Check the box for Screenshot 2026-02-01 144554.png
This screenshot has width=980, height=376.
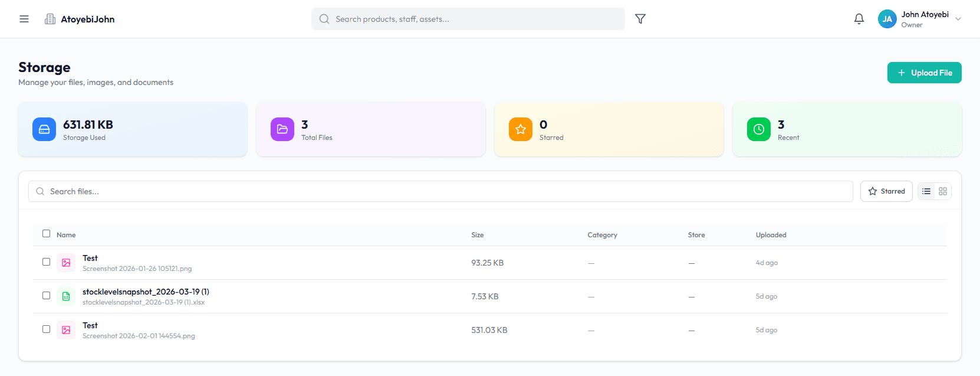[x=46, y=329]
